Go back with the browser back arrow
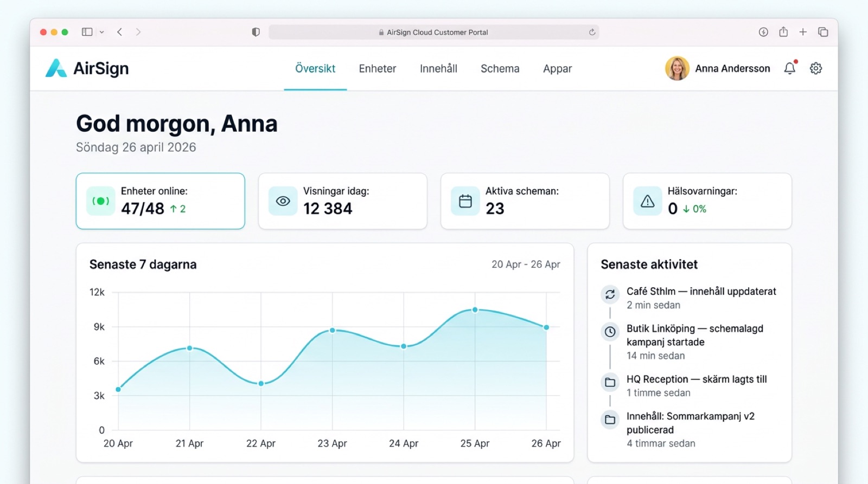The width and height of the screenshot is (868, 484). point(119,32)
